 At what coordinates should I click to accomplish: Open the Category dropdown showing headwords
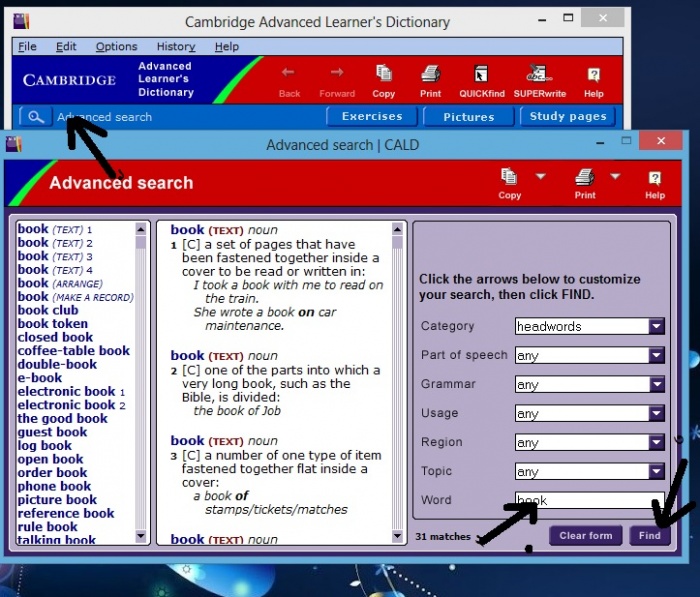tap(656, 326)
